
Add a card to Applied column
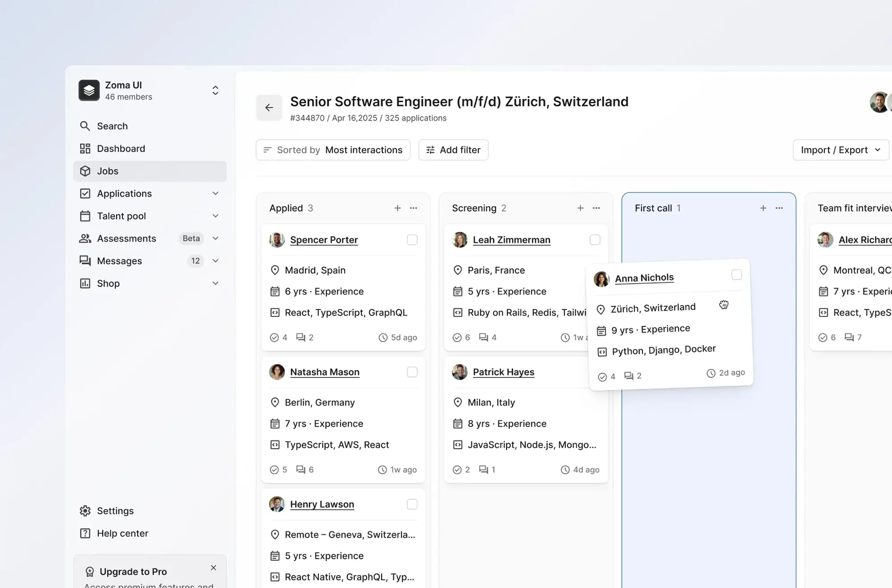coord(397,208)
